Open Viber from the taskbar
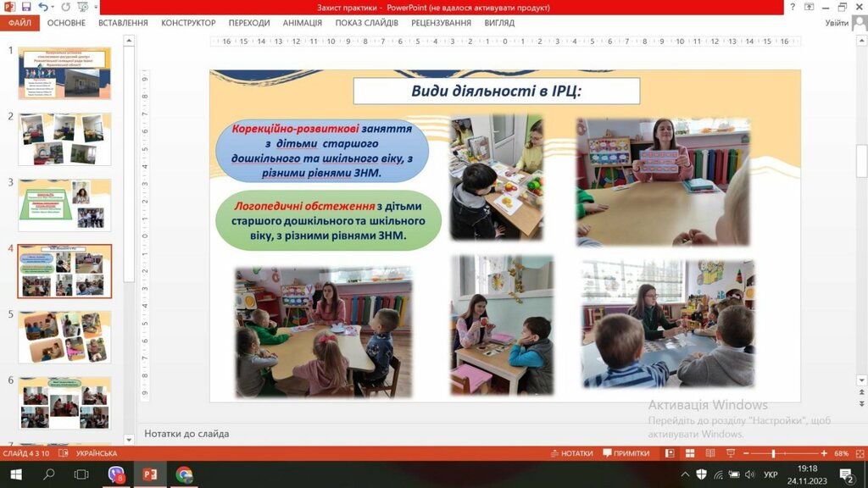 (117, 474)
